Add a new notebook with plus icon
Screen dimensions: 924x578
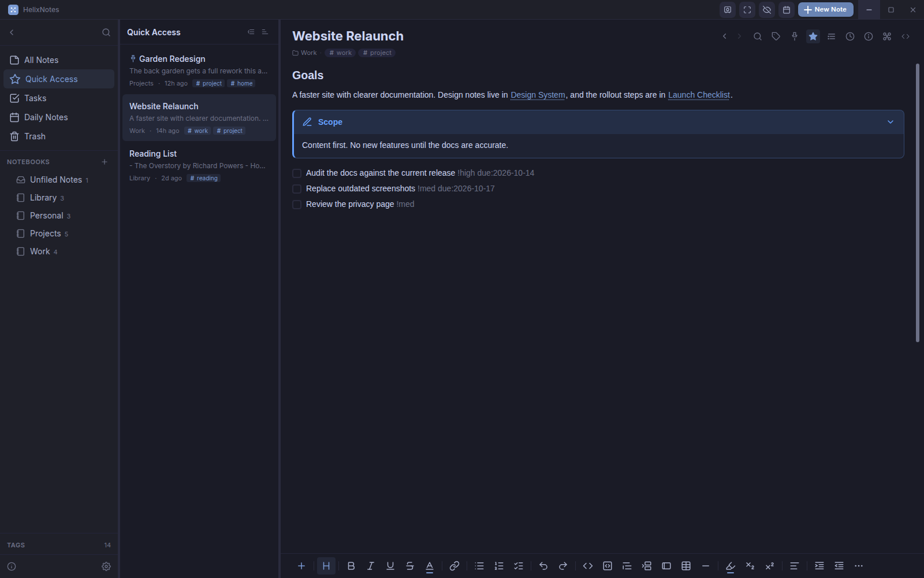pyautogui.click(x=105, y=162)
